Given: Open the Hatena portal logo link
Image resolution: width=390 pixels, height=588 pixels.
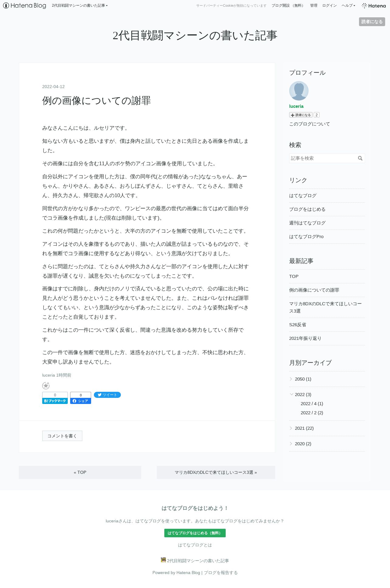Looking at the screenshot, I should [374, 5].
